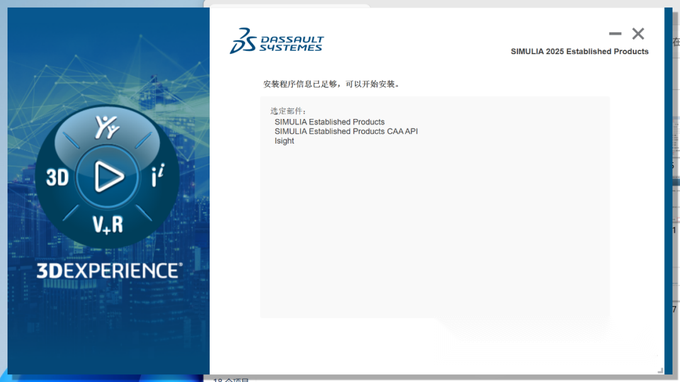Click the information 'i' compass quadrant
Screen dimensions: 680x382
(158, 175)
